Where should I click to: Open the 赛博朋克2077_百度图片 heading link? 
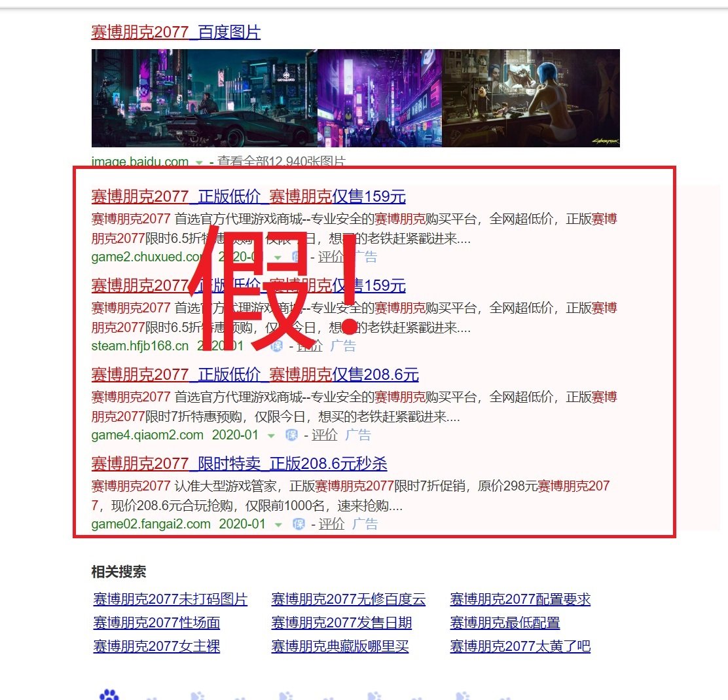(x=175, y=32)
